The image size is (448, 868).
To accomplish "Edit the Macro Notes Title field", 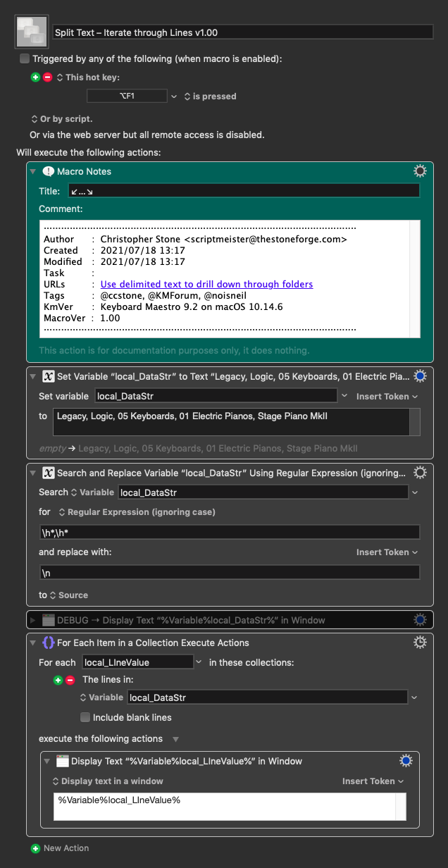I will click(x=244, y=191).
